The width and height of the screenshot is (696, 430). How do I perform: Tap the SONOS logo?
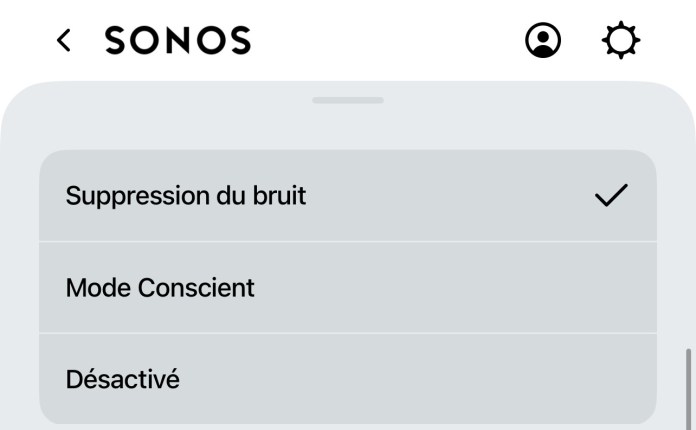(x=178, y=40)
